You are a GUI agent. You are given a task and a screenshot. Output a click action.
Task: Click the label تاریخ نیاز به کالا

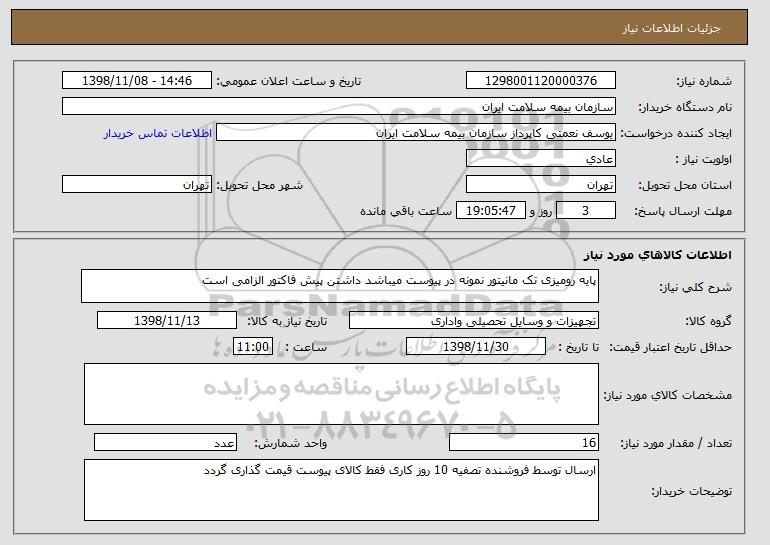pyautogui.click(x=287, y=322)
